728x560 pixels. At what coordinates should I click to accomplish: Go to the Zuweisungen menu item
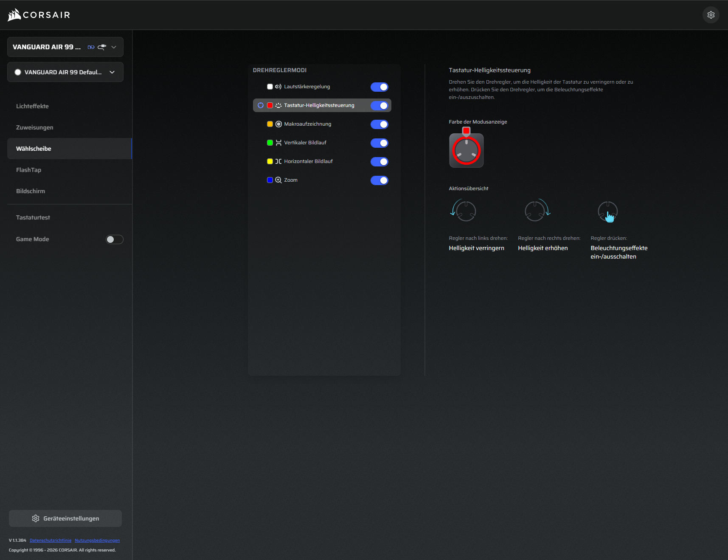pos(34,127)
